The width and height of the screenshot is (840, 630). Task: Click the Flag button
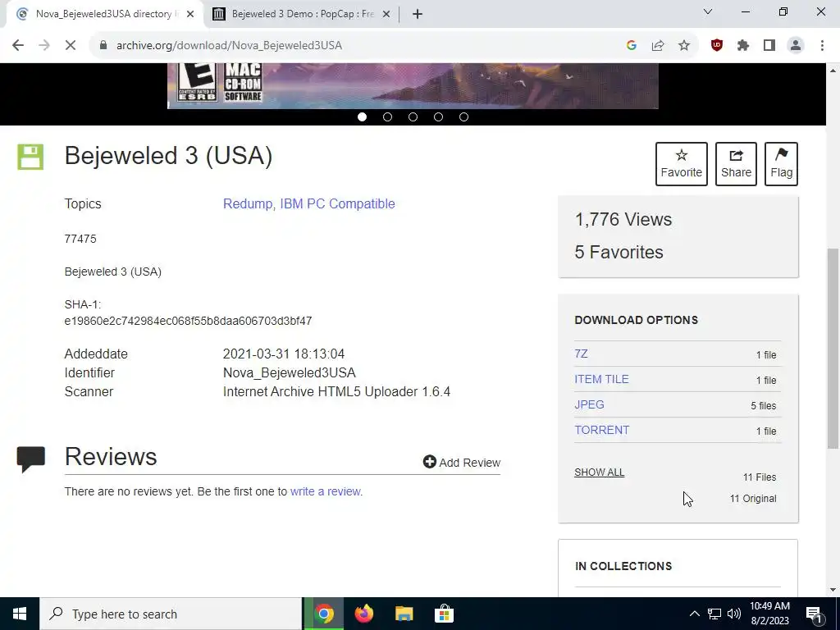(781, 164)
